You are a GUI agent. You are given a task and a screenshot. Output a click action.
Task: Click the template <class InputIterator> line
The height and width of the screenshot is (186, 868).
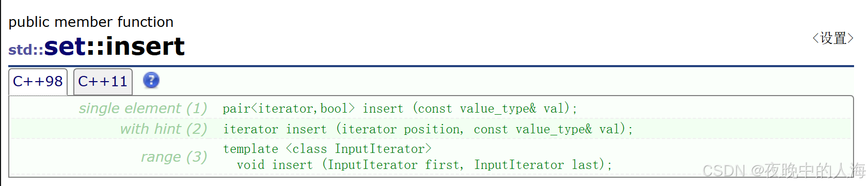327,149
